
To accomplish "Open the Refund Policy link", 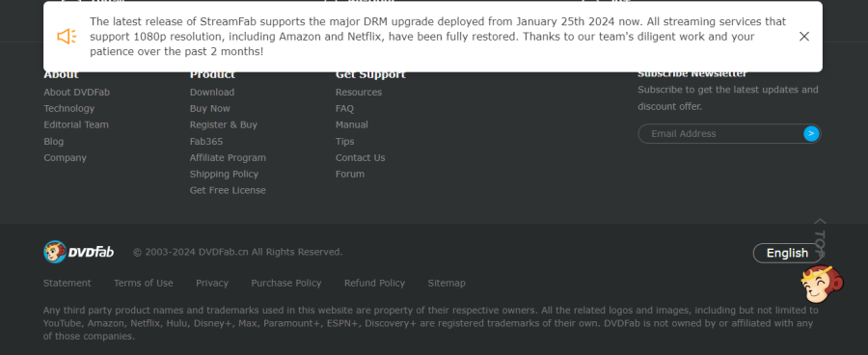I will 375,283.
